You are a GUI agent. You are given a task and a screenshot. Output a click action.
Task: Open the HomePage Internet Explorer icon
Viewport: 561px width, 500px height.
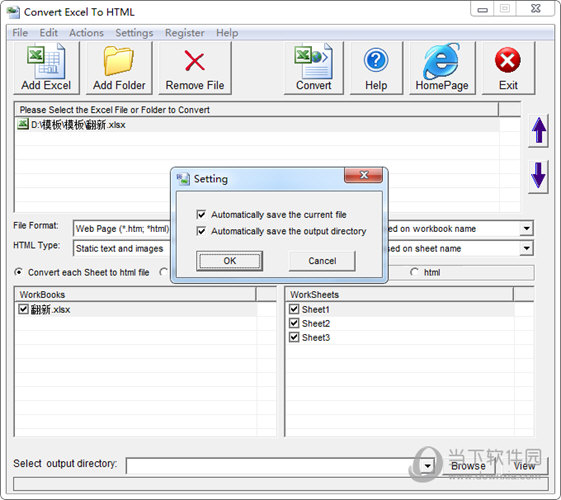442,61
